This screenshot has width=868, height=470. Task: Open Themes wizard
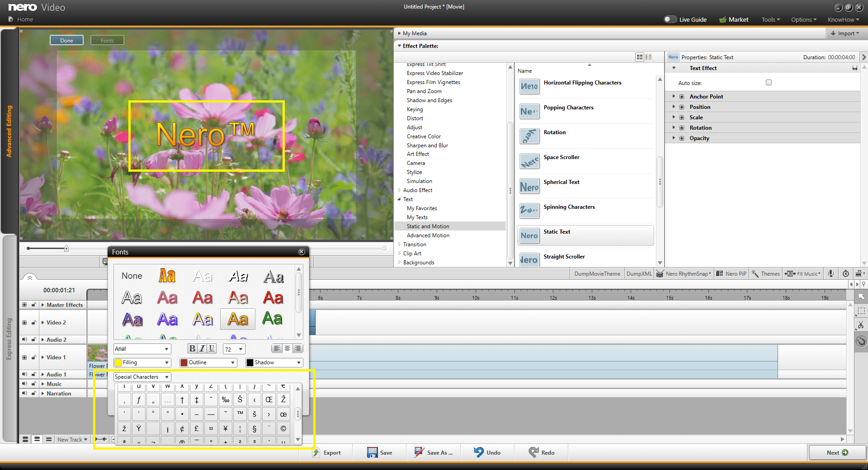click(x=766, y=273)
